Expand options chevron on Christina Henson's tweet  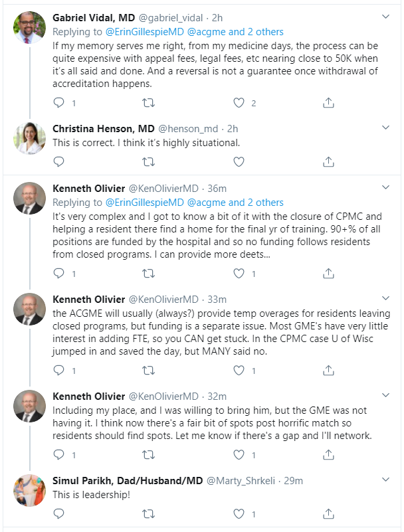385,127
